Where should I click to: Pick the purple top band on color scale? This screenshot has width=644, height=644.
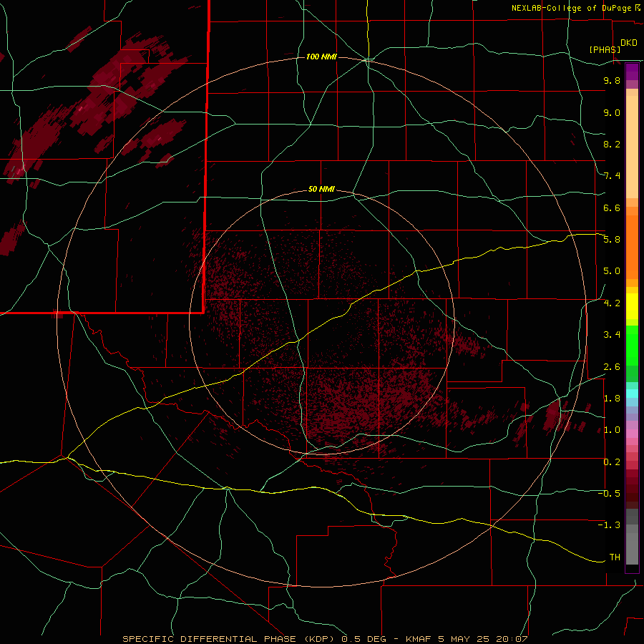632,72
